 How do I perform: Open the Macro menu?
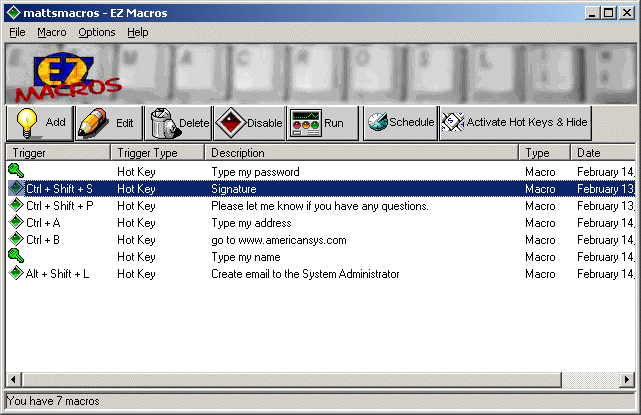click(x=52, y=32)
